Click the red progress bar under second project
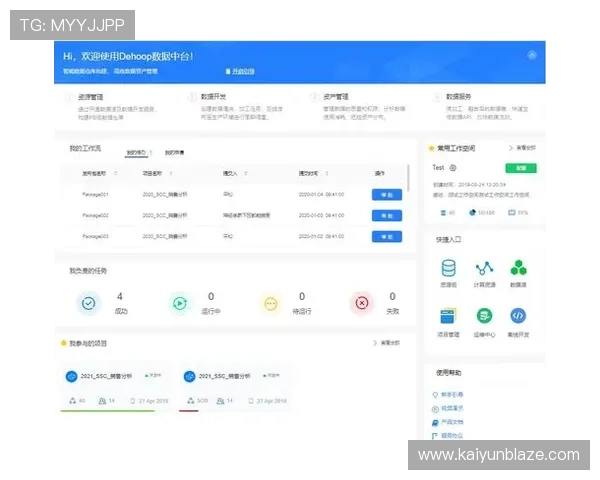Screen dimensions: 600x480 pos(189,411)
